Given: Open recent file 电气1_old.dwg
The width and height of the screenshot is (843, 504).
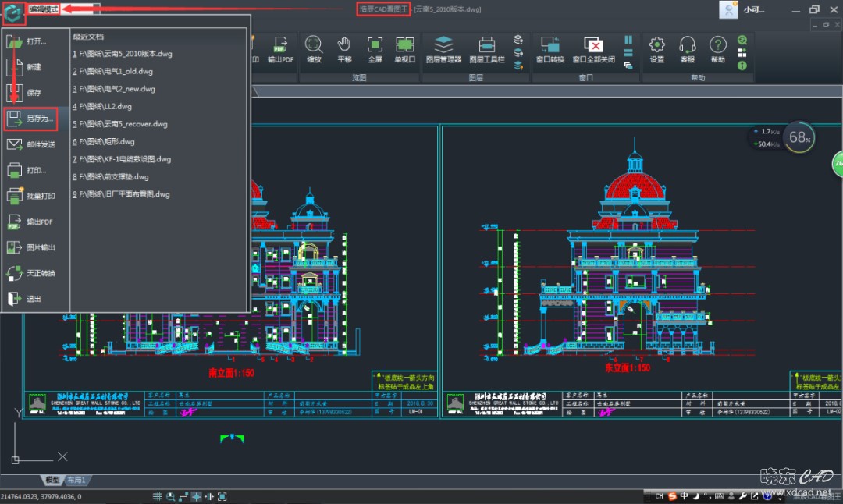Looking at the screenshot, I should point(114,72).
